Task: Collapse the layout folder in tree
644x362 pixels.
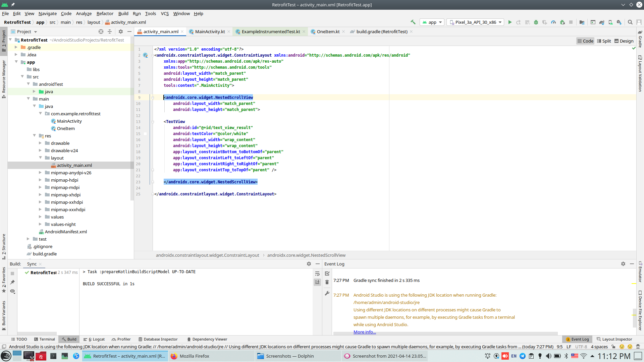Action: pos(40,158)
